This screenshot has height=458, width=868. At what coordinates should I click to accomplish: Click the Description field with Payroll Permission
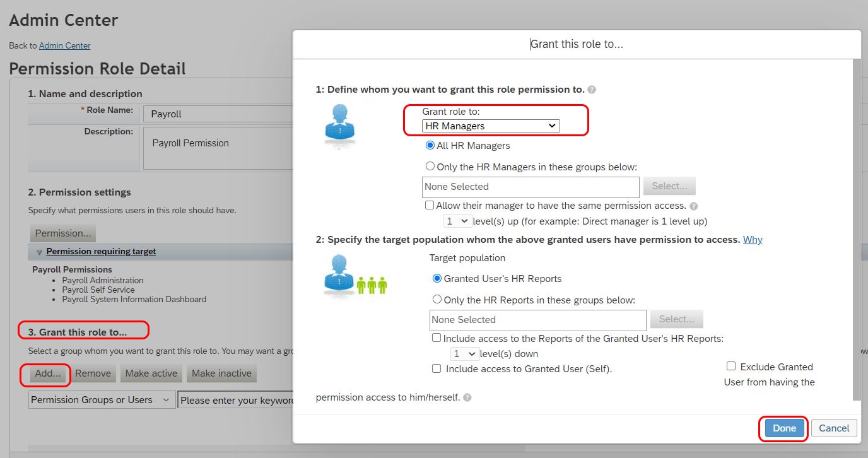tap(218, 149)
